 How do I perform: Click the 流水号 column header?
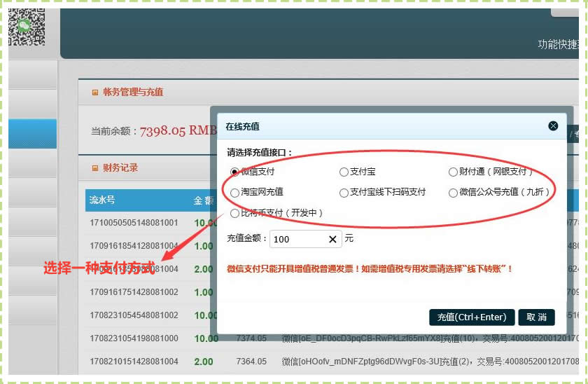tap(102, 200)
